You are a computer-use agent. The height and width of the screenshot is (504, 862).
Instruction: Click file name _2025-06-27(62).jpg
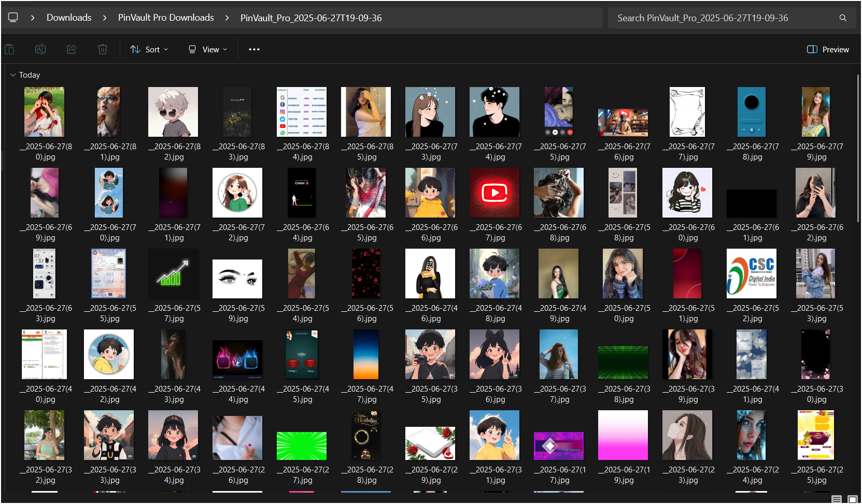pyautogui.click(x=817, y=233)
